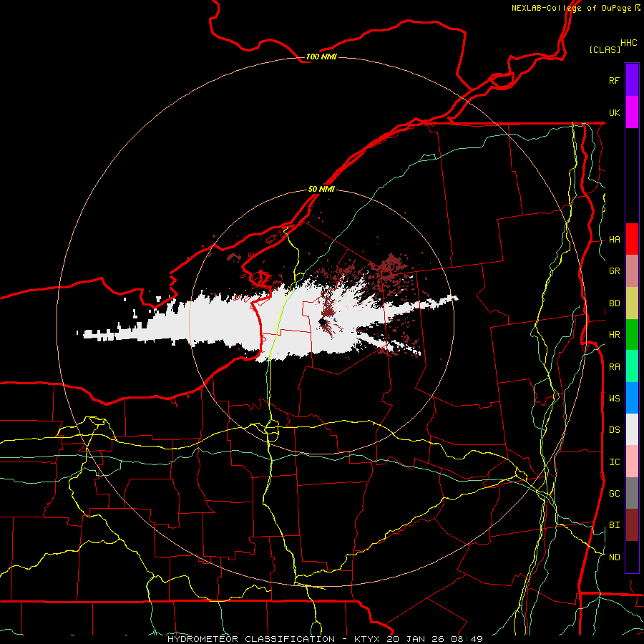
Task: Click the 08:49 timestamp
Action: (x=466, y=639)
